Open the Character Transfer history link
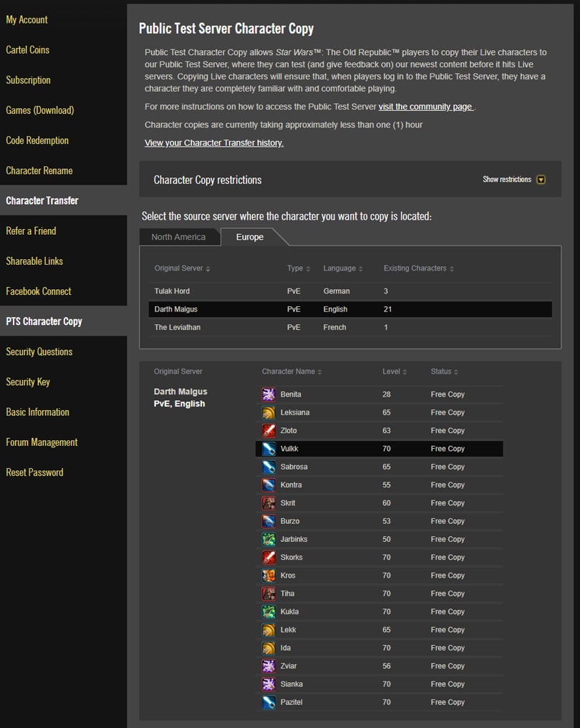Viewport: 580px width, 728px height. [x=213, y=142]
